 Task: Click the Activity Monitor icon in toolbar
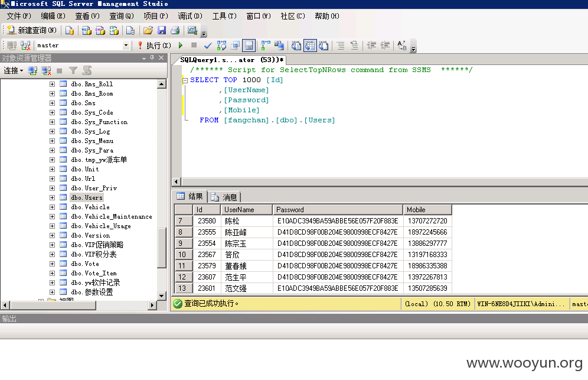[192, 30]
